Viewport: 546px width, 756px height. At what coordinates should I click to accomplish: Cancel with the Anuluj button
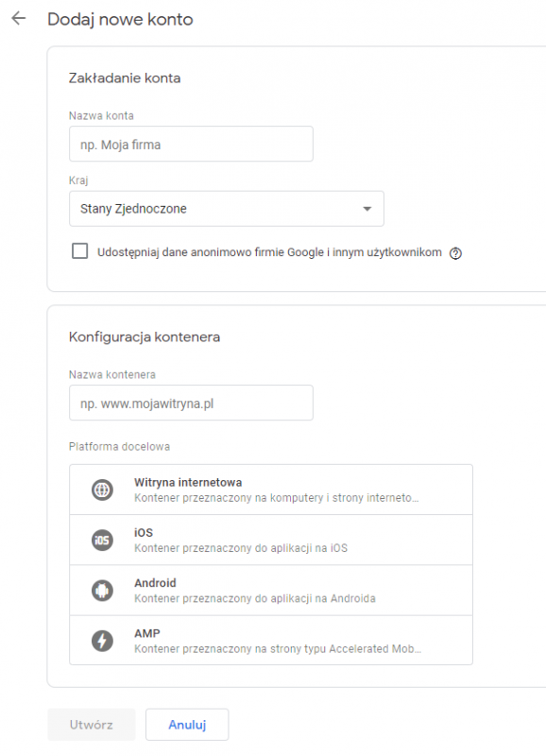click(187, 725)
